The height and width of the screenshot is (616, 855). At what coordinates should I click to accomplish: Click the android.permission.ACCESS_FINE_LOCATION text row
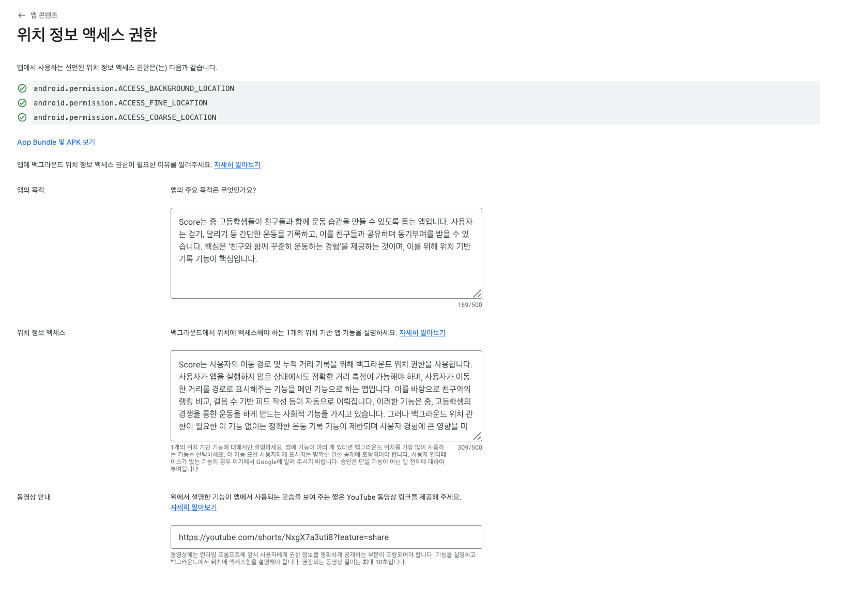425,103
